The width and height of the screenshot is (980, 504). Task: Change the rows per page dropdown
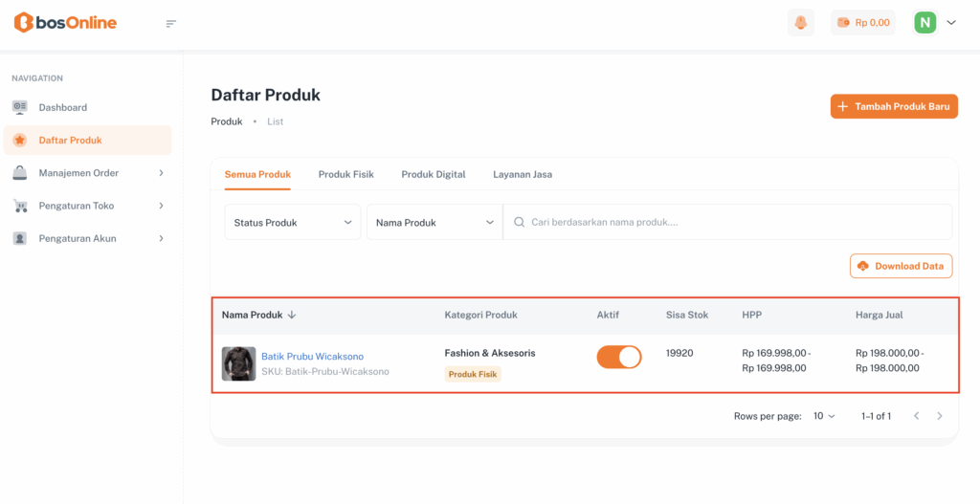(x=824, y=416)
